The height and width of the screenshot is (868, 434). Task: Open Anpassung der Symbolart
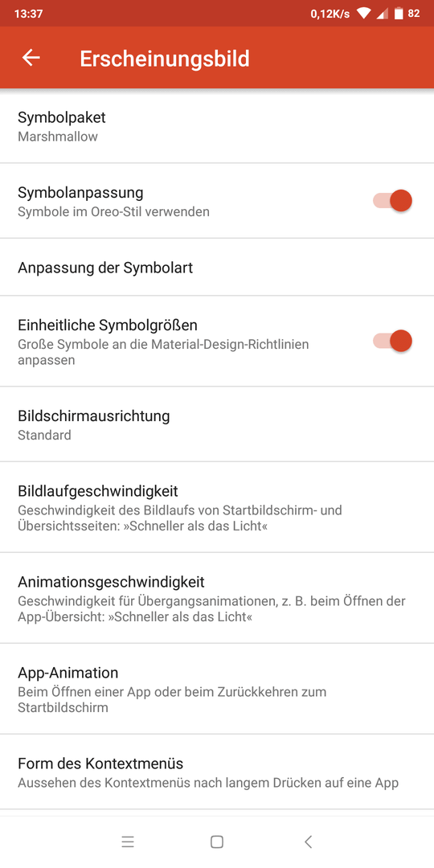pos(217,268)
